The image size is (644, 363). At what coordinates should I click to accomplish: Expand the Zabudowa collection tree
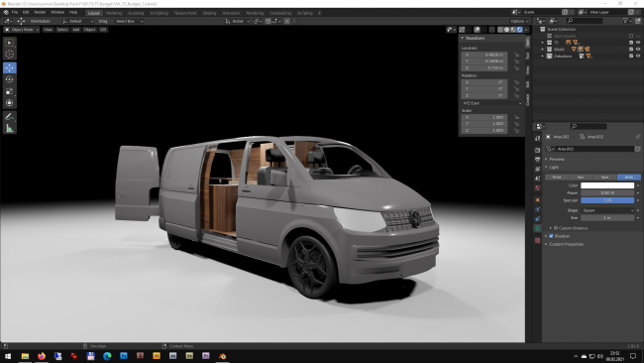543,56
